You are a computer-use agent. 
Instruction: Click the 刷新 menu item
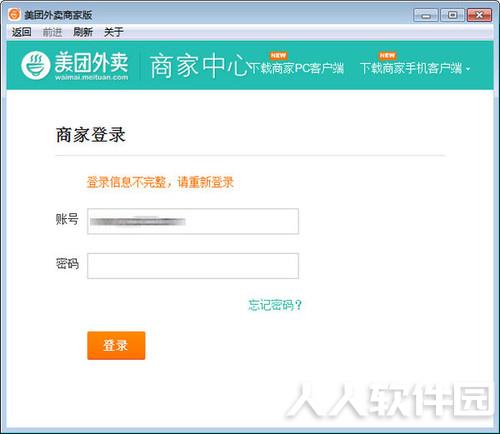coord(83,32)
